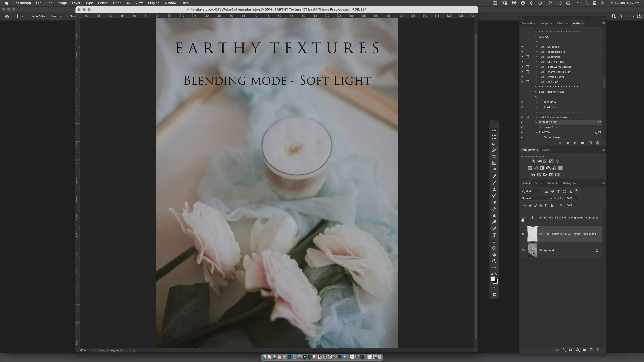The height and width of the screenshot is (362, 644).
Task: Open the blending mode dropdown showing Normal
Action: [537, 198]
